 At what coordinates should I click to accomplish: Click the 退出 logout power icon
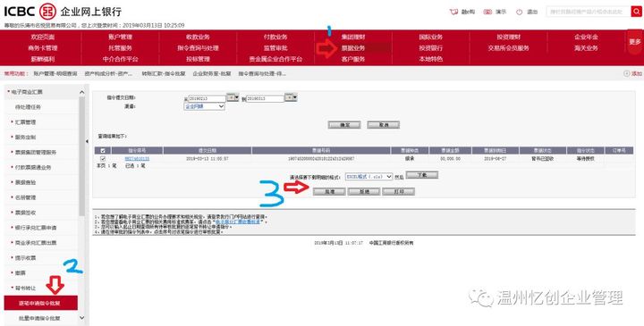[519, 12]
